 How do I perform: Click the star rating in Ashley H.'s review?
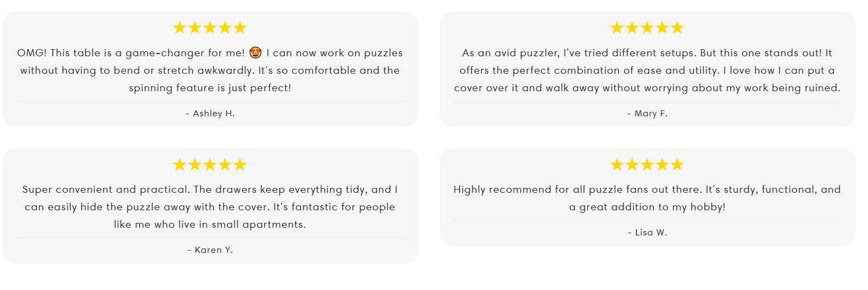pyautogui.click(x=210, y=28)
